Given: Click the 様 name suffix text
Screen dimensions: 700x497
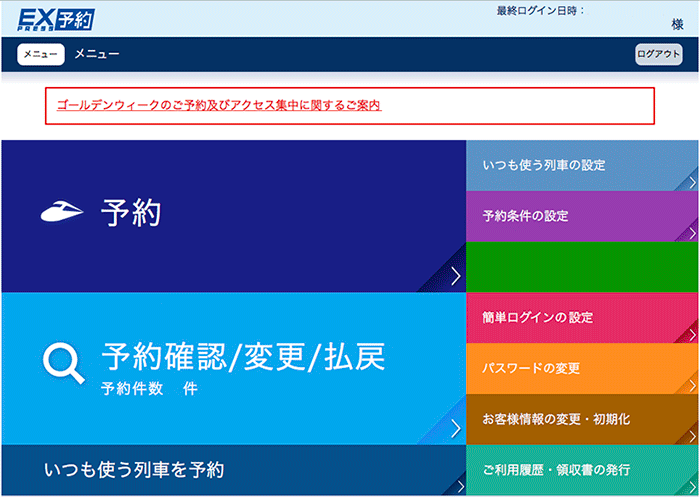Looking at the screenshot, I should 677,25.
